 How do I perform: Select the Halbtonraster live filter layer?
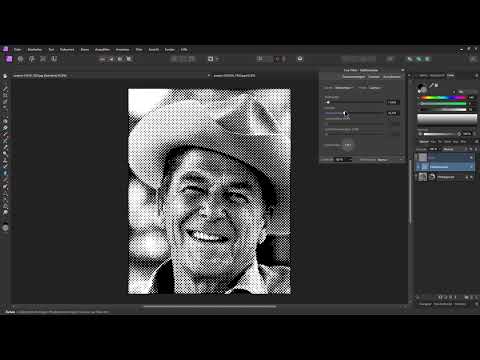click(445, 167)
